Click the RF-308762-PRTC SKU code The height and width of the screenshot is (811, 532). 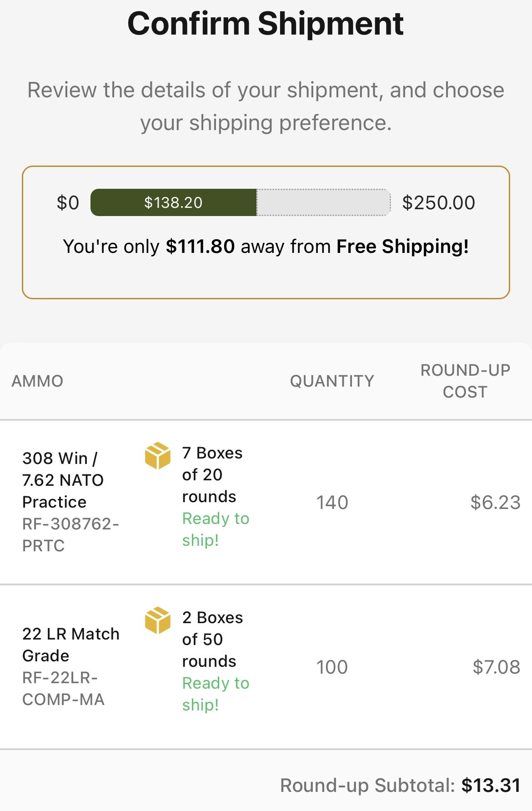click(70, 534)
